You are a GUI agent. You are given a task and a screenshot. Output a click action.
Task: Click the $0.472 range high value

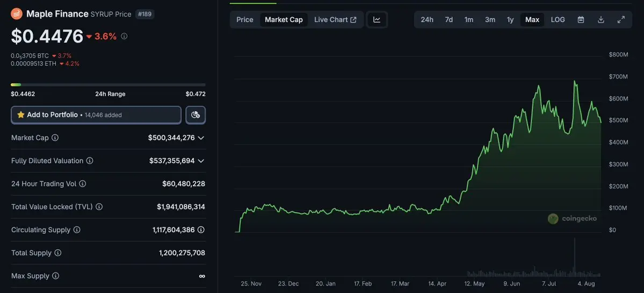[196, 94]
